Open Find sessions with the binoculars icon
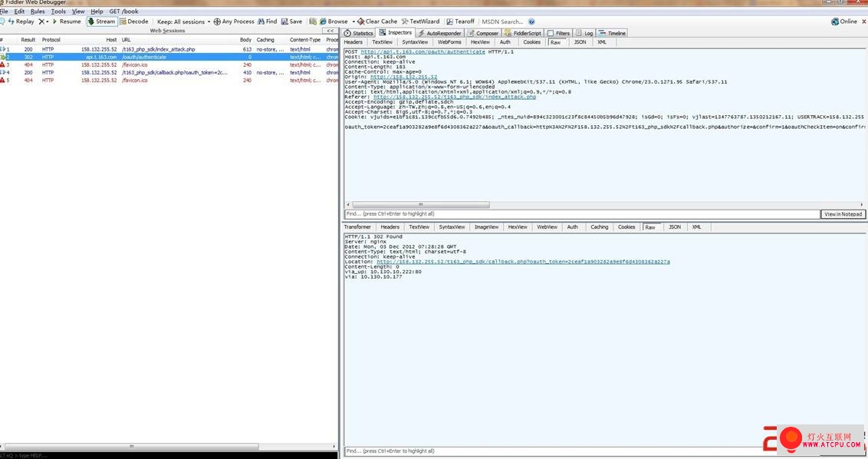This screenshot has width=868, height=459. tap(261, 21)
